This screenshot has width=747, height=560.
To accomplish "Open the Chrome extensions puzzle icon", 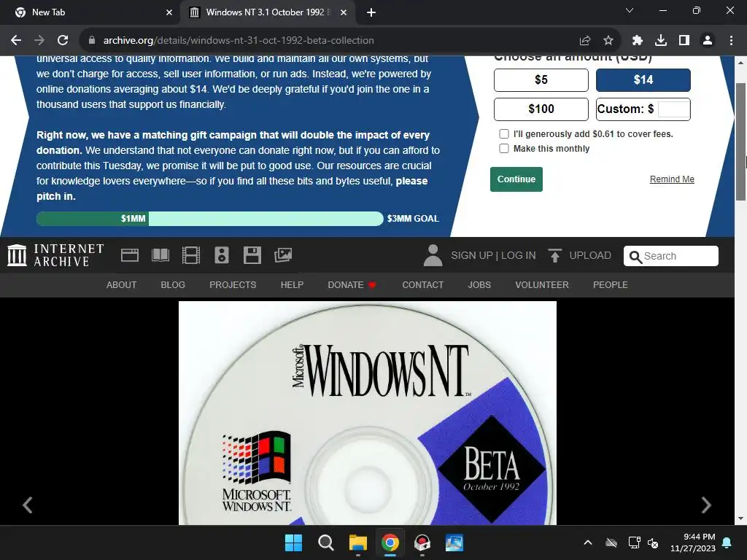I will coord(638,41).
